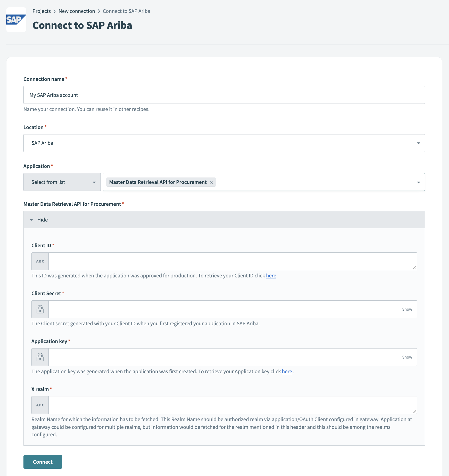
Task: Show the Client Secret value
Action: [407, 309]
